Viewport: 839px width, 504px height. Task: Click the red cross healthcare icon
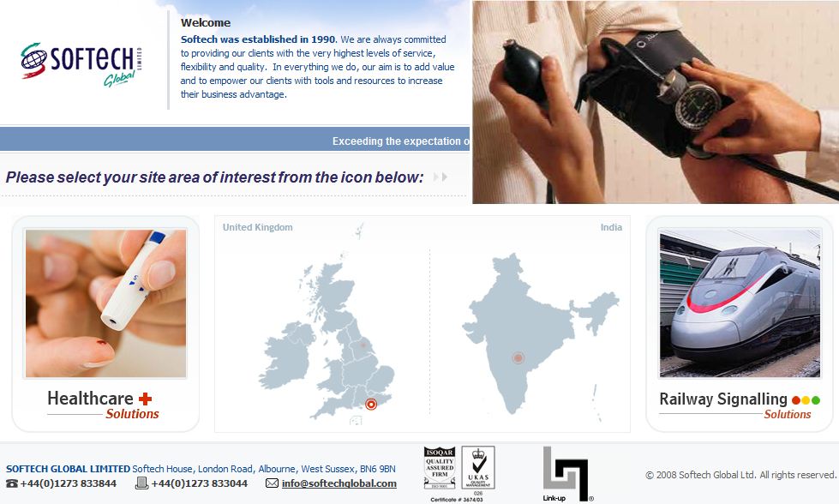[145, 399]
